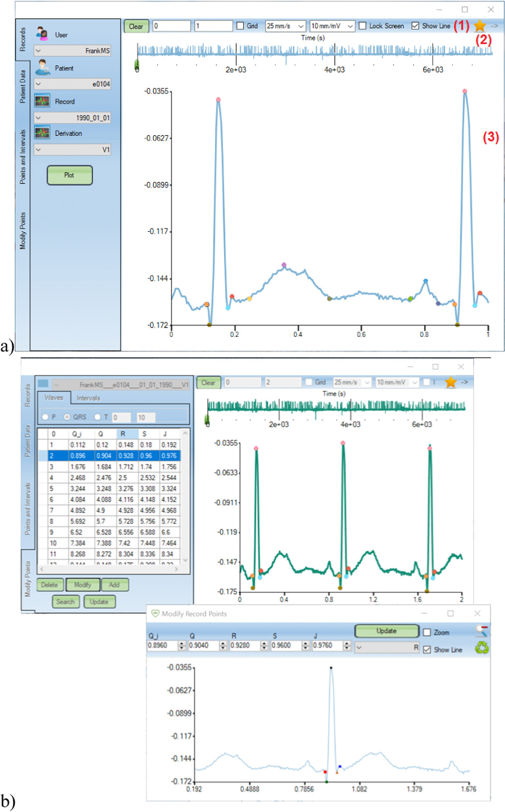
Task: Click Clear button in window b
Action: pyautogui.click(x=208, y=383)
